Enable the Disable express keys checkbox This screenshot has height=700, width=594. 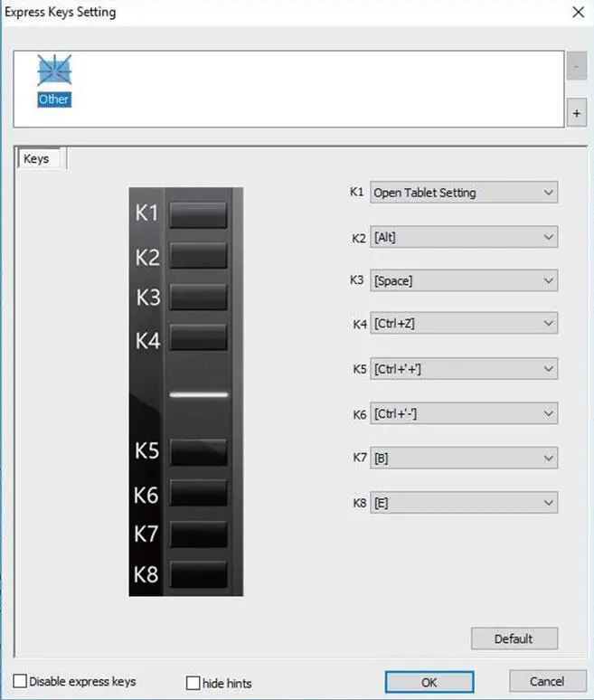coord(20,681)
